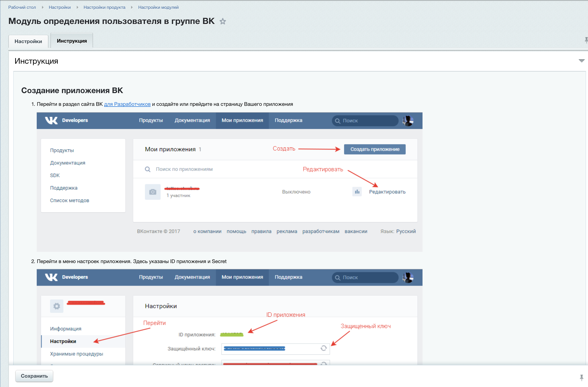The image size is (588, 387).
Task: Go to Рабочий стол breadcrumb
Action: pos(22,7)
